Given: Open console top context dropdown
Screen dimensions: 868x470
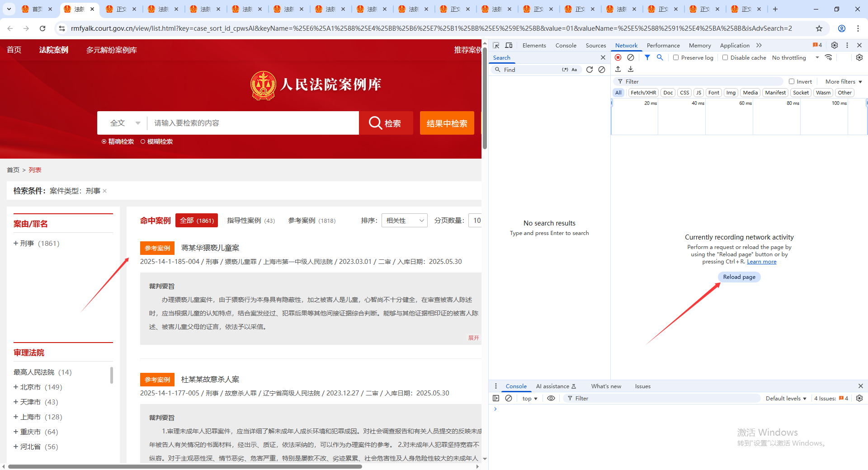Looking at the screenshot, I should pos(530,398).
